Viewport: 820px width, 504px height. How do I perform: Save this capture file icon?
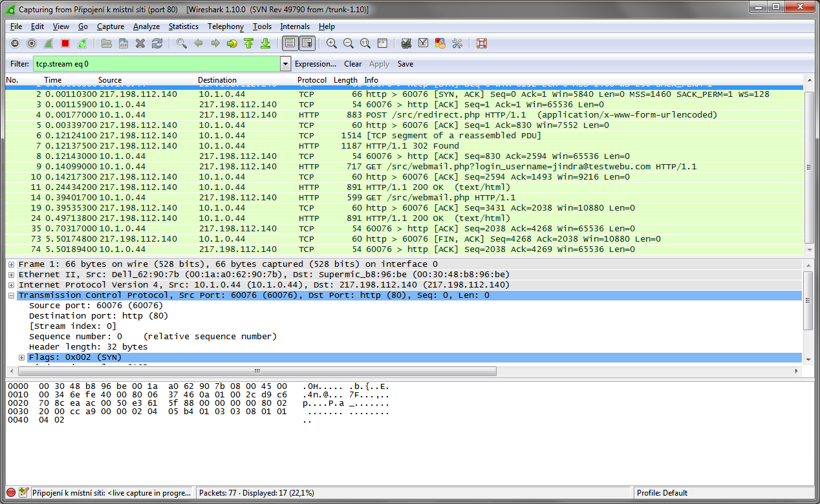coord(124,43)
